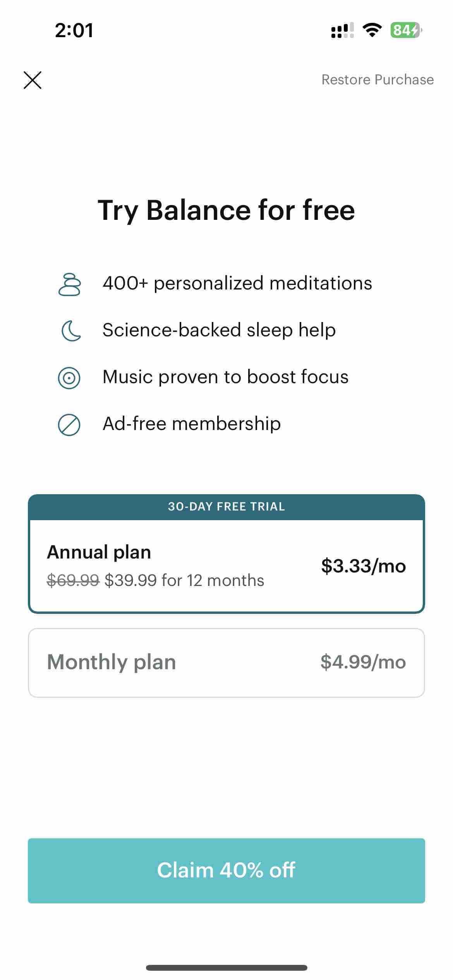Tap the $3.33/mo annual price
The width and height of the screenshot is (453, 980).
pyautogui.click(x=364, y=566)
